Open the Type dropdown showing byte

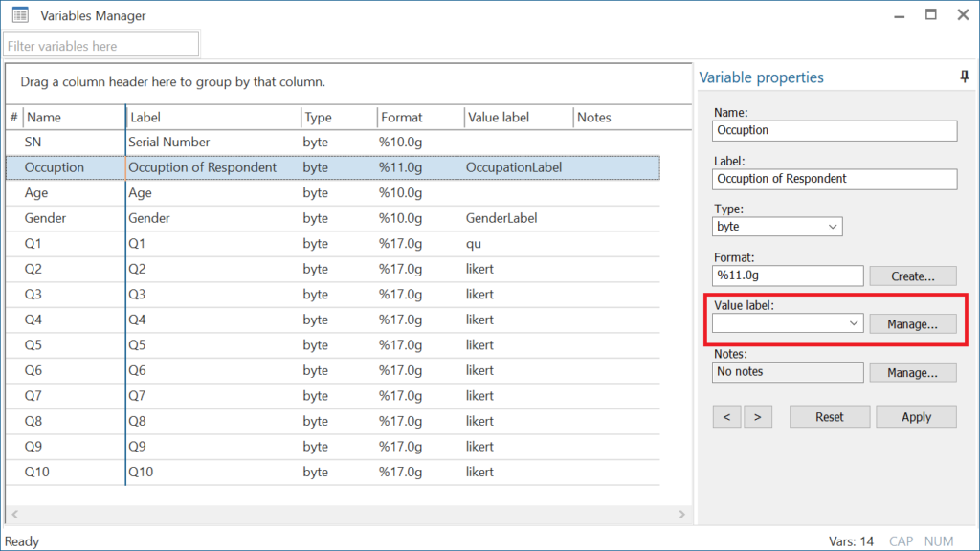click(x=777, y=227)
